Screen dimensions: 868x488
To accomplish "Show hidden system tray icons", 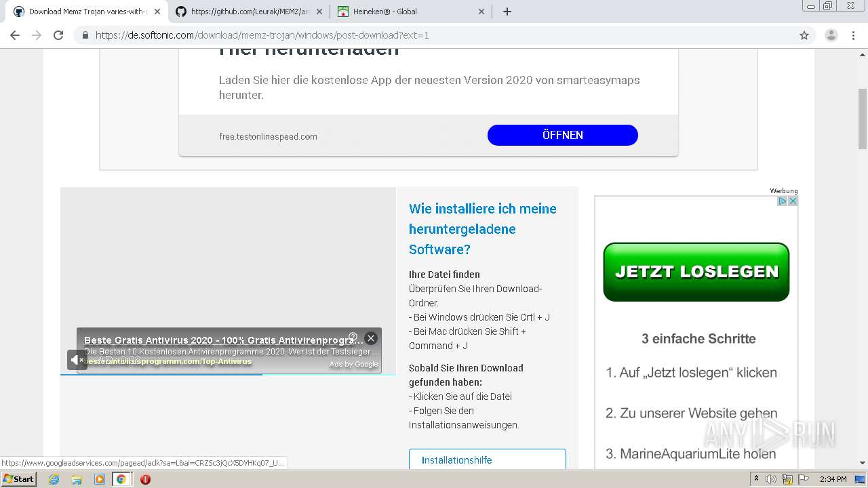I will [x=755, y=479].
